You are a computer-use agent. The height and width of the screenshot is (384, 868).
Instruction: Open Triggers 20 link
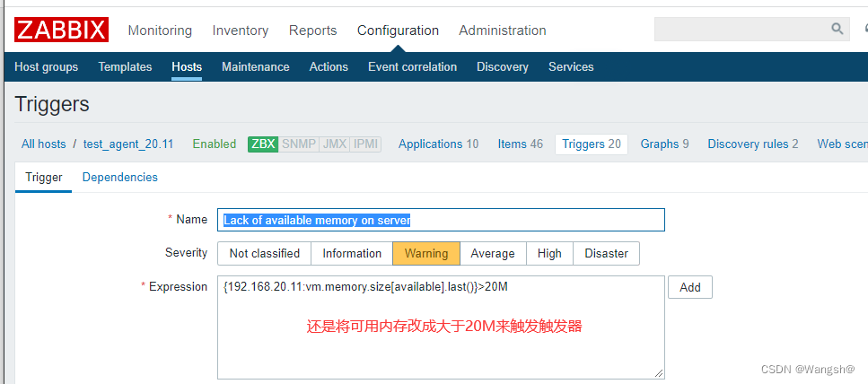[592, 144]
